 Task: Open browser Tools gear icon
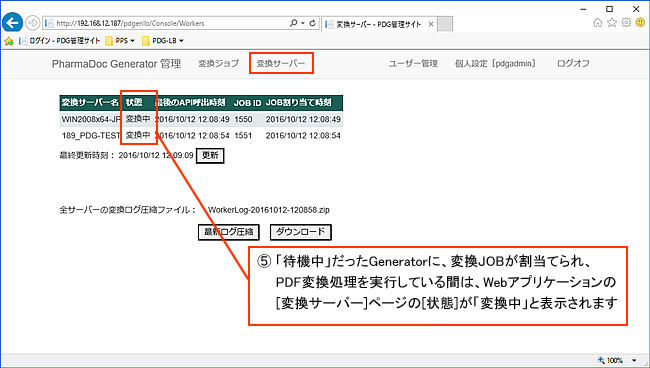coord(626,23)
